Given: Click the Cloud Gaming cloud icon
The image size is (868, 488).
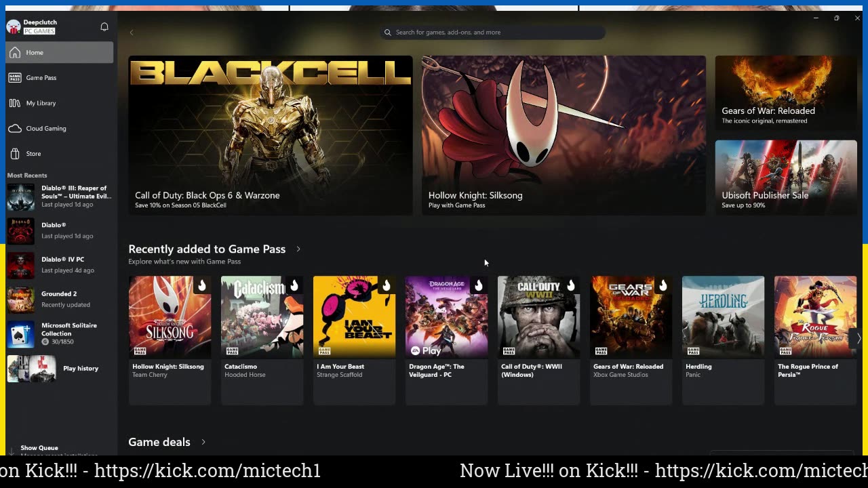Looking at the screenshot, I should [15, 128].
